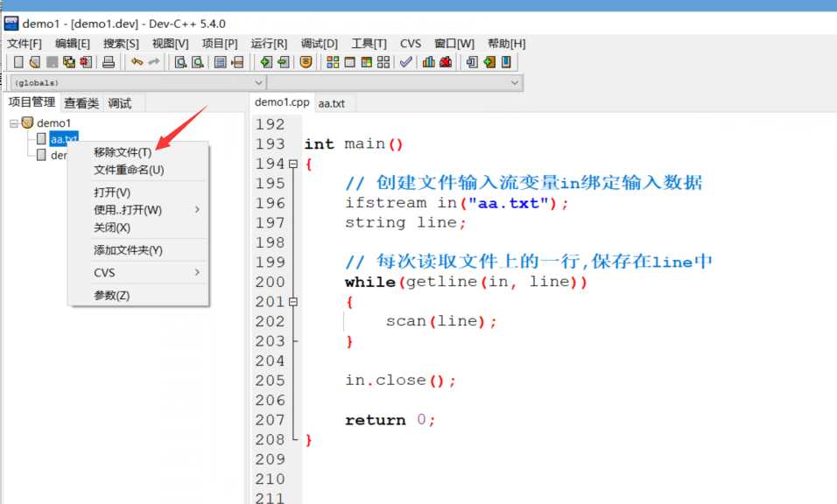Open the 视图[V] menu

click(x=170, y=43)
